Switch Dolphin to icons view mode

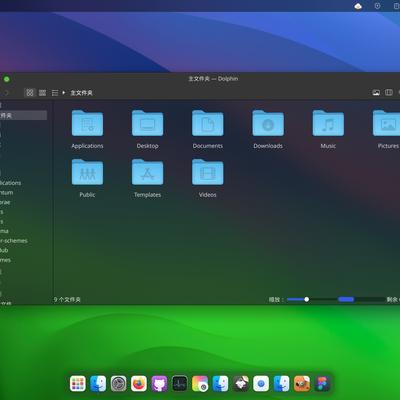(x=30, y=93)
